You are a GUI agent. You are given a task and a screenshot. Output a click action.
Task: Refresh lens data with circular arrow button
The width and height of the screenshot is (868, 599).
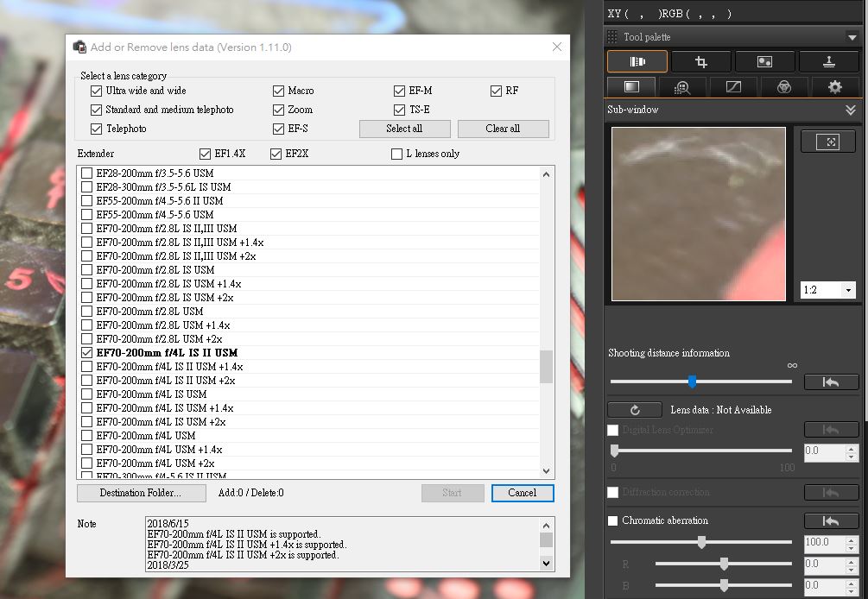634,410
